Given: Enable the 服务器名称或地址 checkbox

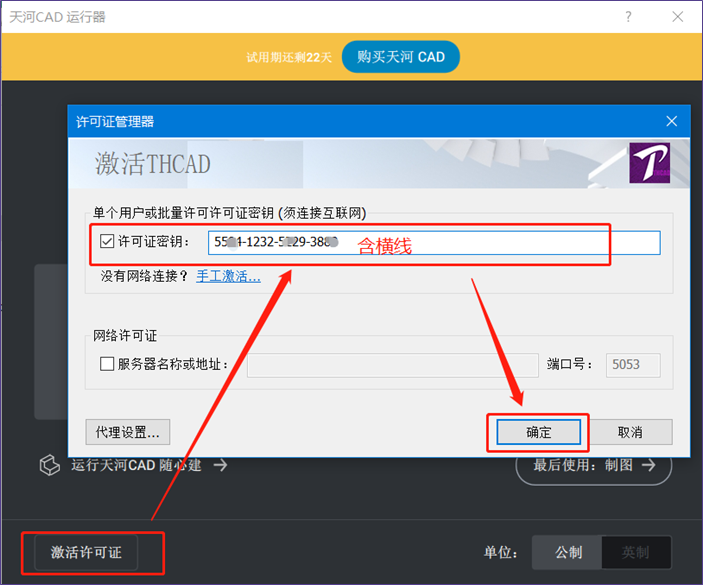Looking at the screenshot, I should pos(107,364).
